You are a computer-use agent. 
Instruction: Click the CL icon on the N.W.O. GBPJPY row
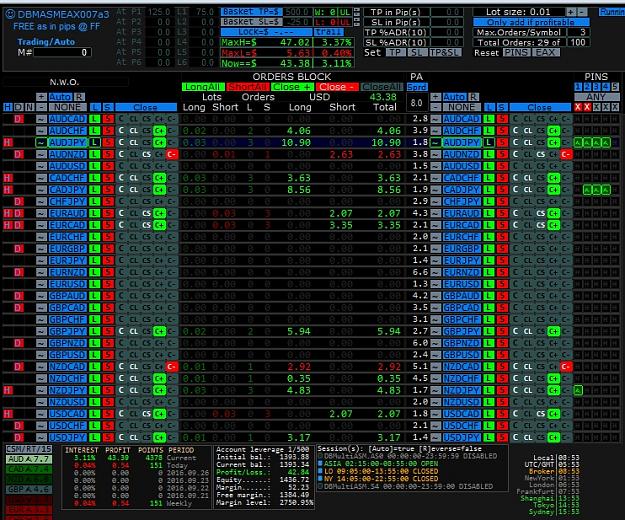(134, 332)
